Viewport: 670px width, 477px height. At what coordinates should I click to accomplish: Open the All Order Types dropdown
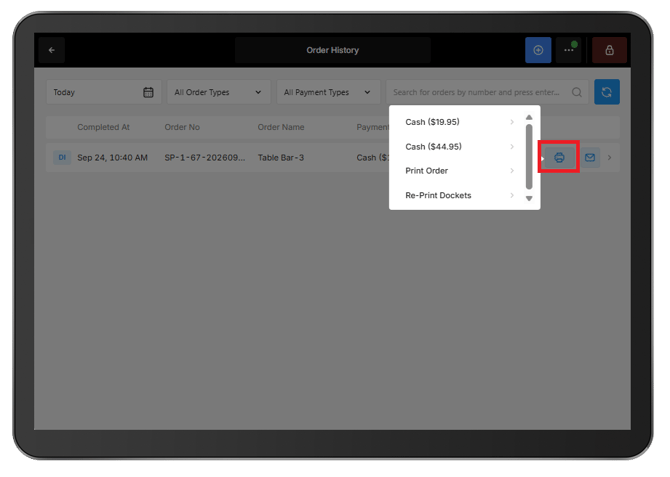[x=218, y=92]
